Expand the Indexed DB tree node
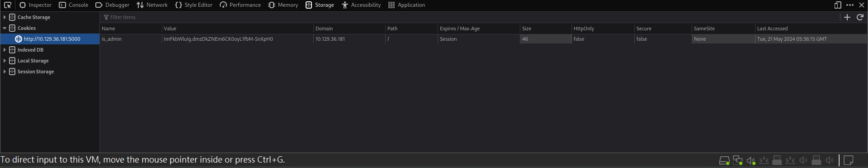 pos(5,50)
